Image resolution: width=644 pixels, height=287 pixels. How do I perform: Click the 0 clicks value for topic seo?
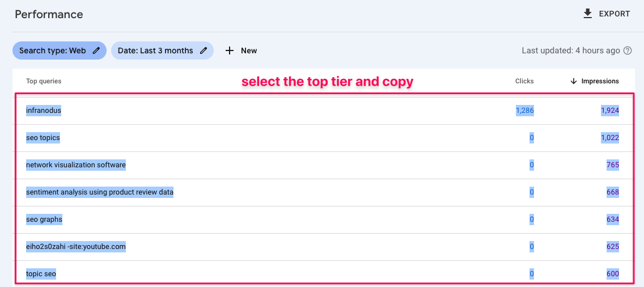[x=531, y=273]
